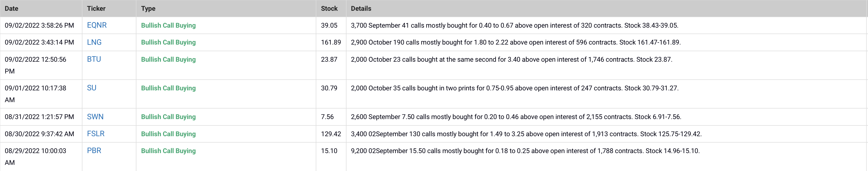Open the FSLR ticker link
The width and height of the screenshot is (868, 171).
point(96,134)
